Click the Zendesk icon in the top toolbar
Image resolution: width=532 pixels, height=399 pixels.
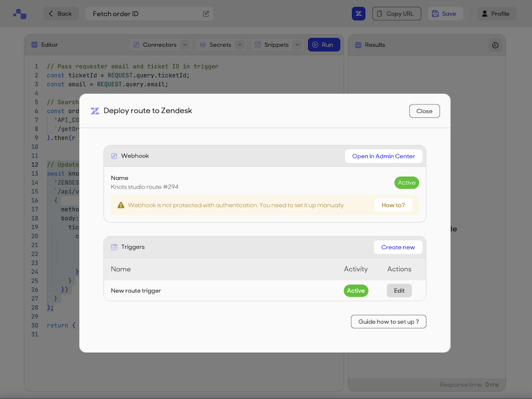tap(358, 14)
